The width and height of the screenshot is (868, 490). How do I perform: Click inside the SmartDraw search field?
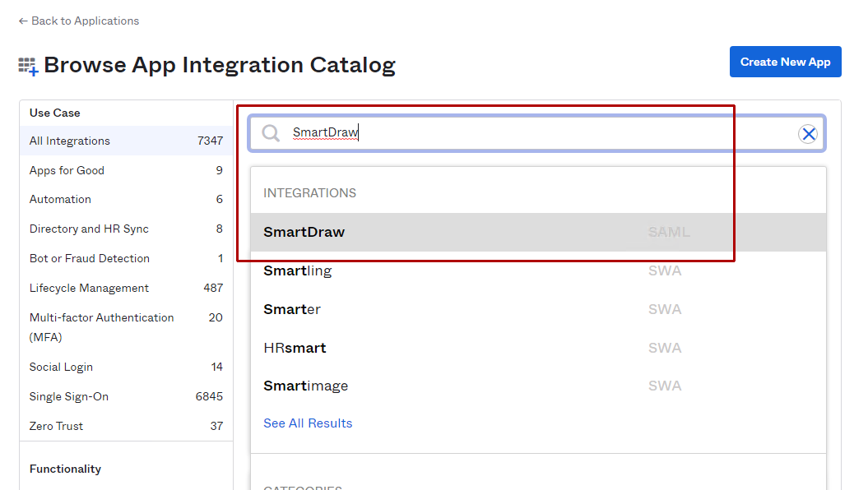[535, 133]
